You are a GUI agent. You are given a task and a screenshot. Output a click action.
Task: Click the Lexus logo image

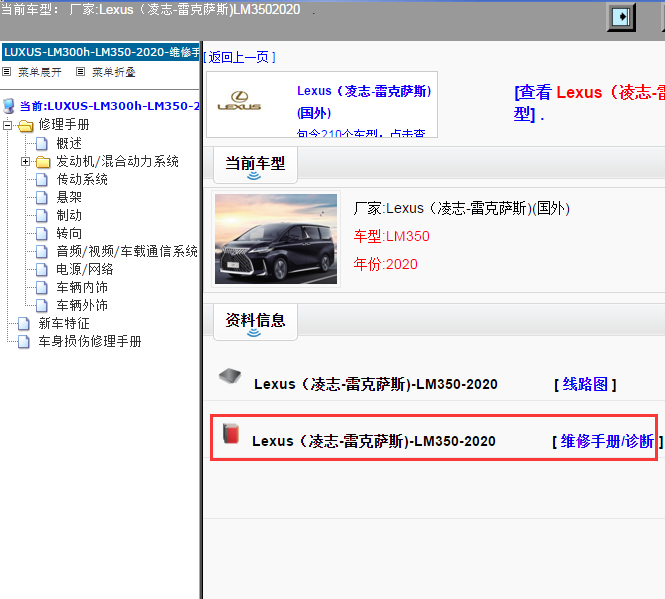click(239, 101)
